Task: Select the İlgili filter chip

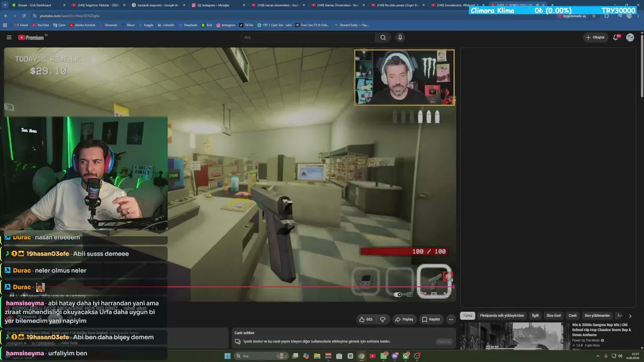Action: click(x=535, y=316)
